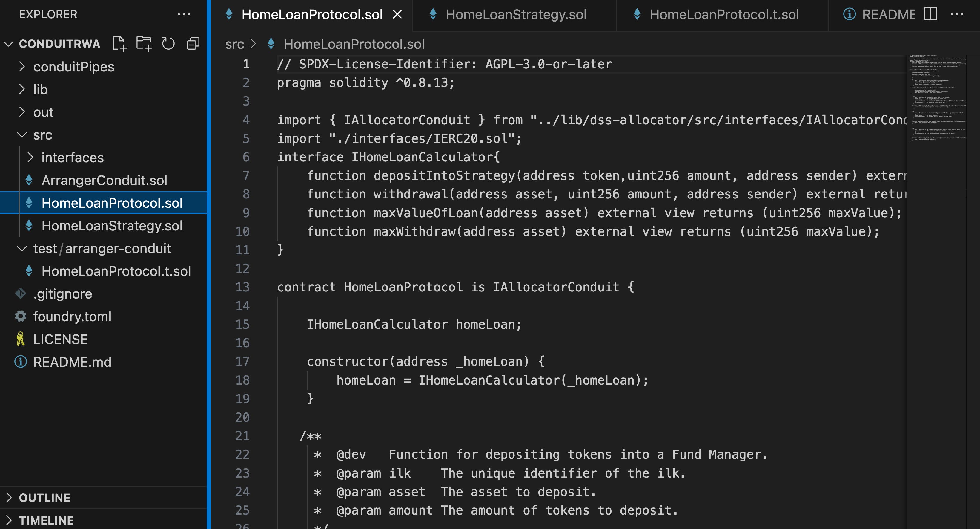Open editor More Actions ellipsis menu
980x529 pixels.
[957, 14]
